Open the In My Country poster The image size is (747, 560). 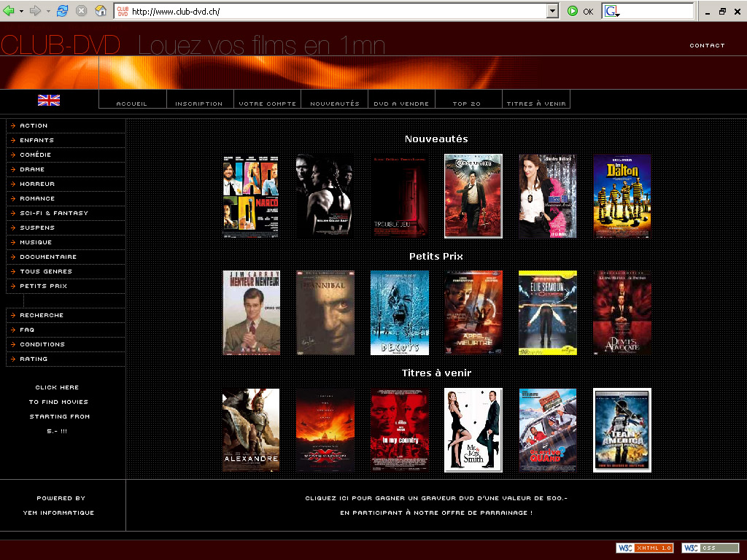pos(399,430)
